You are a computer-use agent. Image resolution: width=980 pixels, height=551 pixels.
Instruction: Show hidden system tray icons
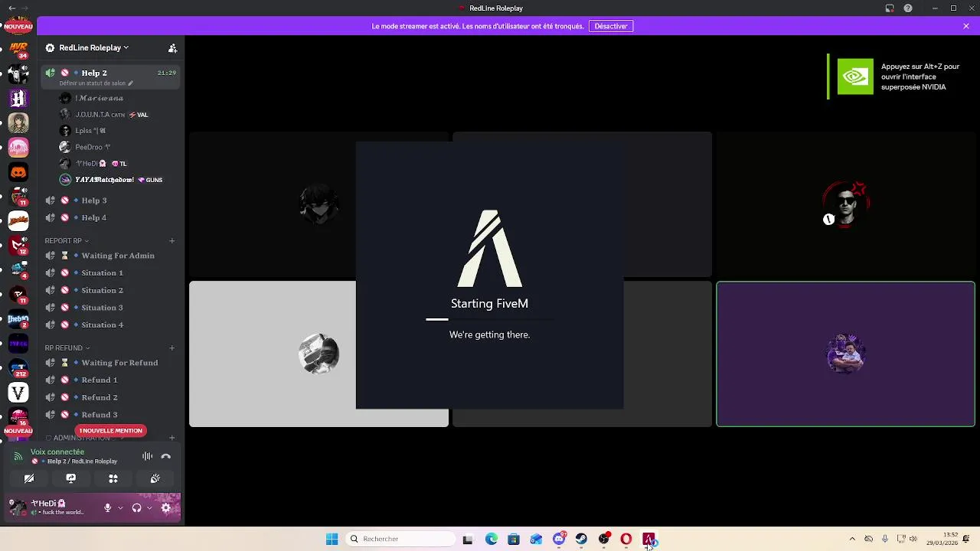click(x=852, y=539)
